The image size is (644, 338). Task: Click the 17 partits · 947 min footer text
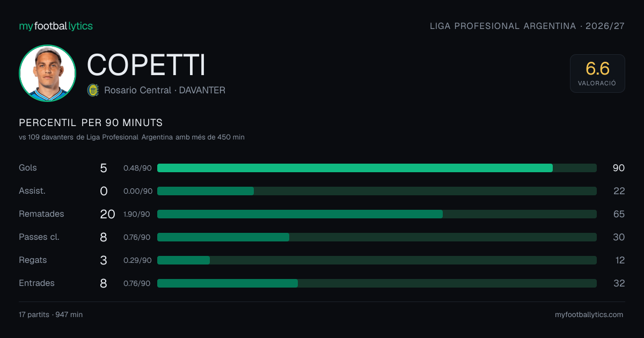[51, 315]
